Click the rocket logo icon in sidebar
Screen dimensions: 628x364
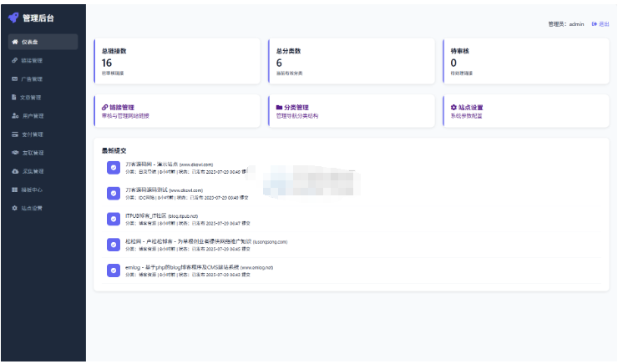(x=13, y=18)
